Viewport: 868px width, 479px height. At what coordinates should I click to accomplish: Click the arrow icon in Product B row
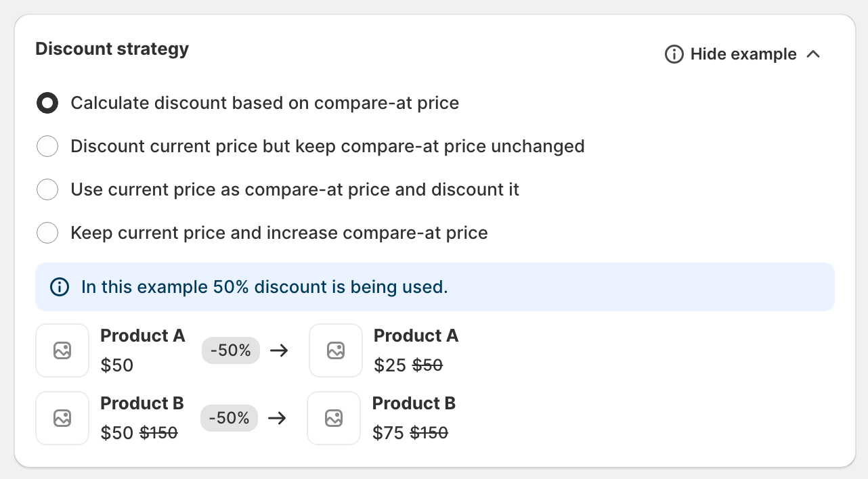(x=277, y=418)
